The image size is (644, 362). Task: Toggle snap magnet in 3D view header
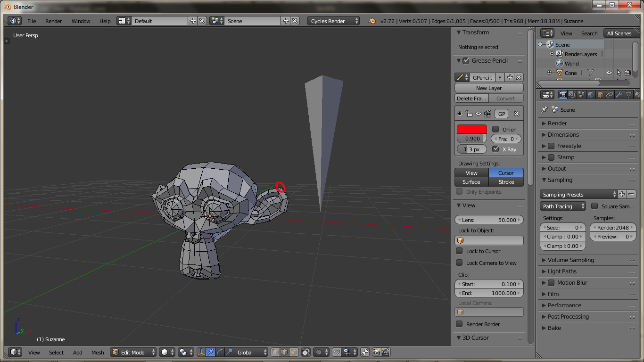pyautogui.click(x=336, y=352)
